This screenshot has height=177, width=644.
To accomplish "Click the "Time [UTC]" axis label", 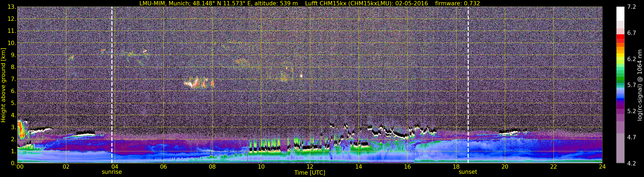I will (x=310, y=173).
